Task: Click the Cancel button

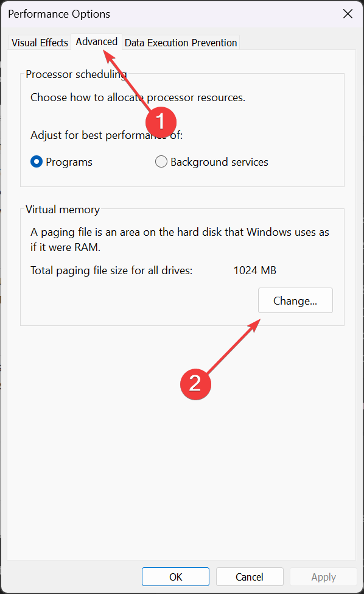Action: [x=250, y=576]
